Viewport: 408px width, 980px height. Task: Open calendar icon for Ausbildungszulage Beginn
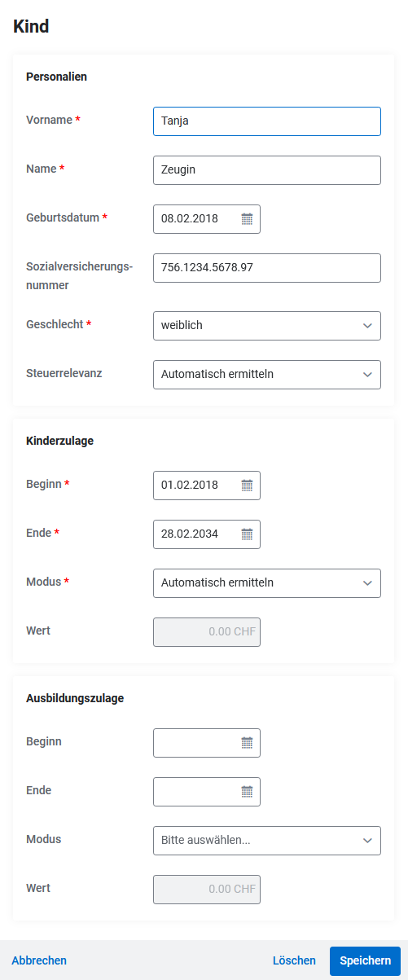[247, 743]
